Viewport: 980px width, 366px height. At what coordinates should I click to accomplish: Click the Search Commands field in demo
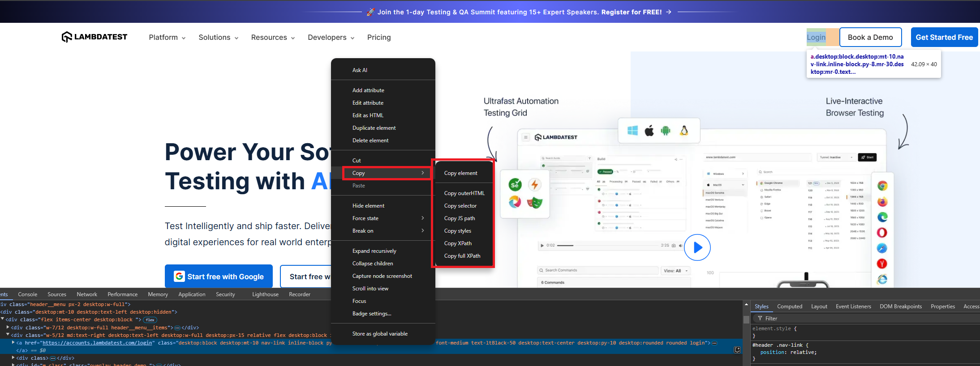tap(598, 270)
